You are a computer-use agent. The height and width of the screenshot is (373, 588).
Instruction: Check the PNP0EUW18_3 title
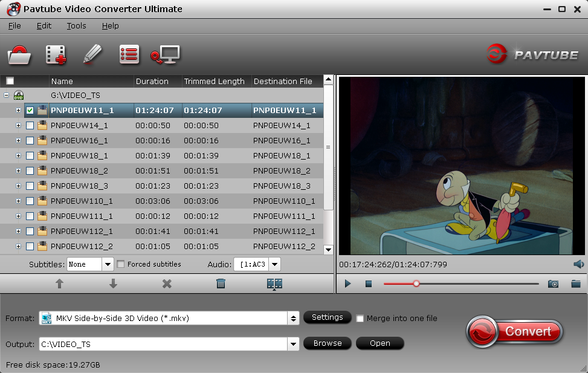tap(30, 186)
